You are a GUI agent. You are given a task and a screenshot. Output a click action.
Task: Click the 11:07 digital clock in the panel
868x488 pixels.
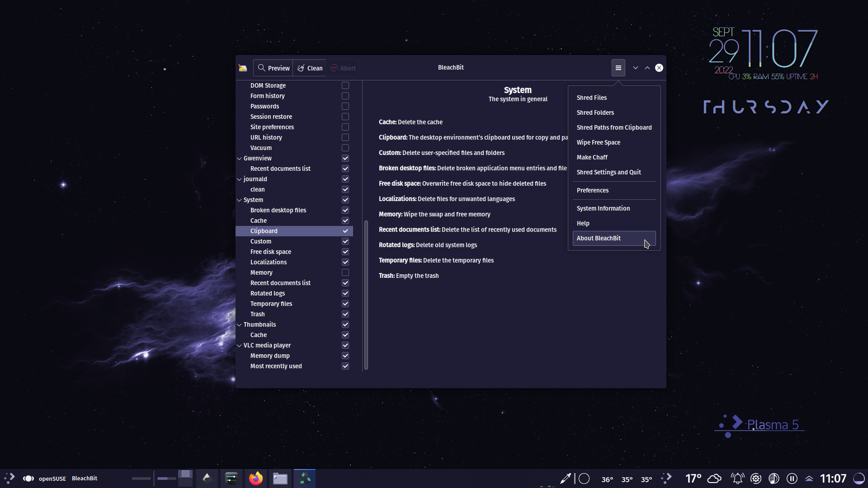tap(833, 479)
